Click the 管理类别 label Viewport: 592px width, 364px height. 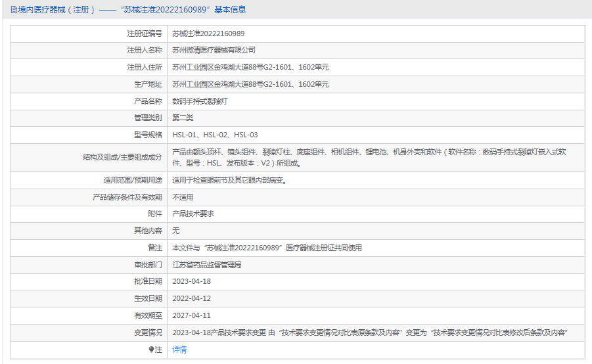point(148,118)
